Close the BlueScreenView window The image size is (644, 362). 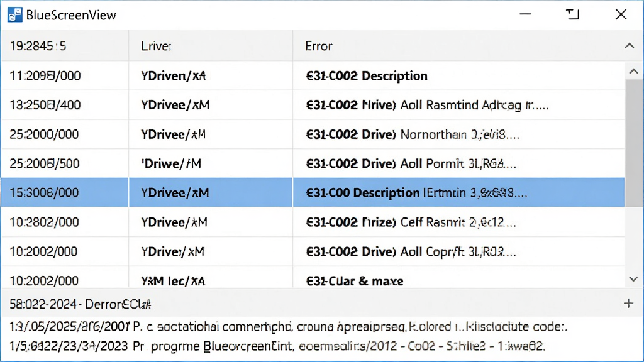click(x=621, y=14)
